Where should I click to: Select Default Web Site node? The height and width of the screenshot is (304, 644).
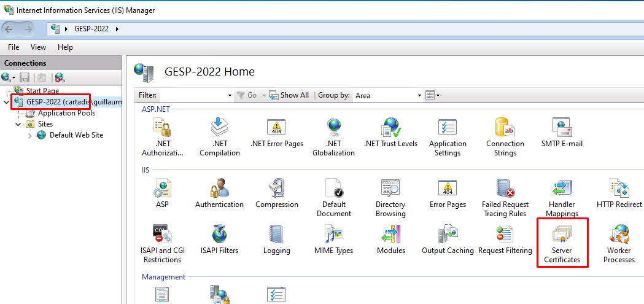point(76,134)
